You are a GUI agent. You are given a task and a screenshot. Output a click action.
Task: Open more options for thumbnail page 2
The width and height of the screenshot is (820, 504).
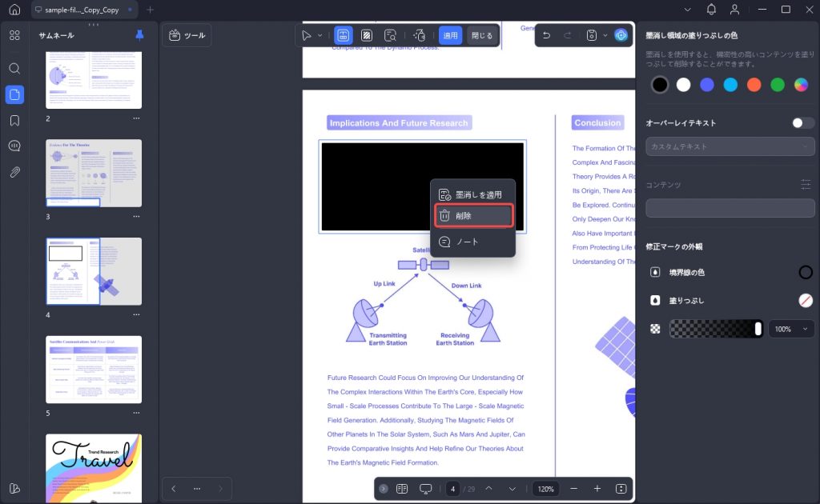tap(136, 118)
